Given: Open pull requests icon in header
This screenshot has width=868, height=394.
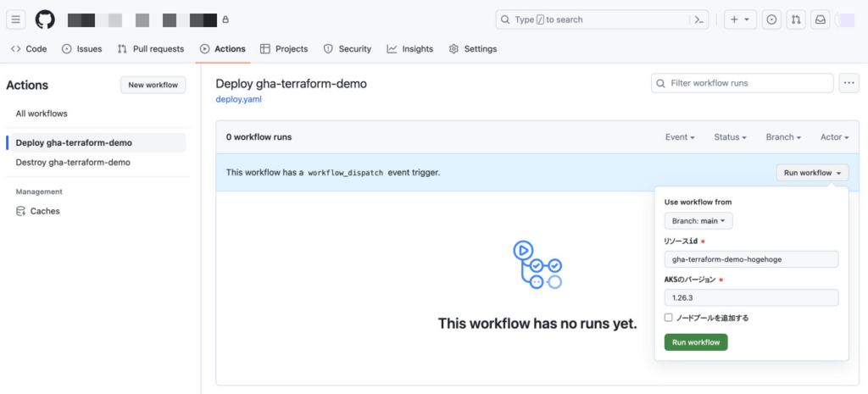Looking at the screenshot, I should (x=795, y=19).
